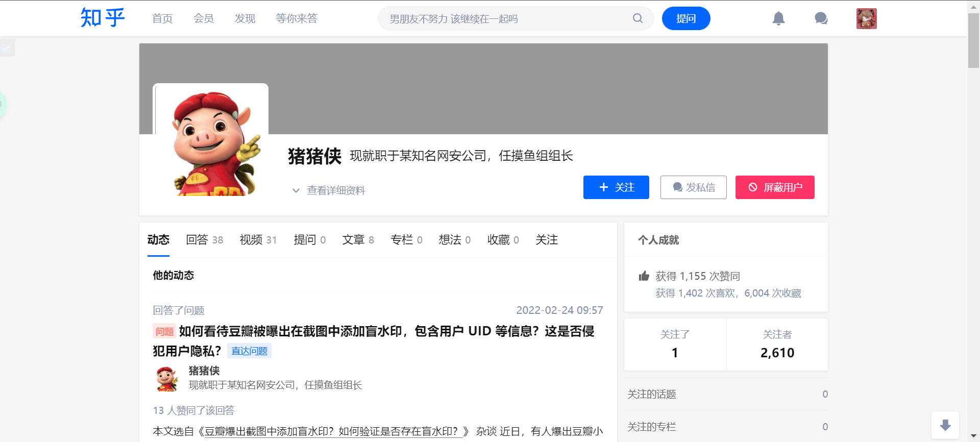980x442 pixels.
Task: Go to 发现 in top navigation
Action: [x=244, y=19]
